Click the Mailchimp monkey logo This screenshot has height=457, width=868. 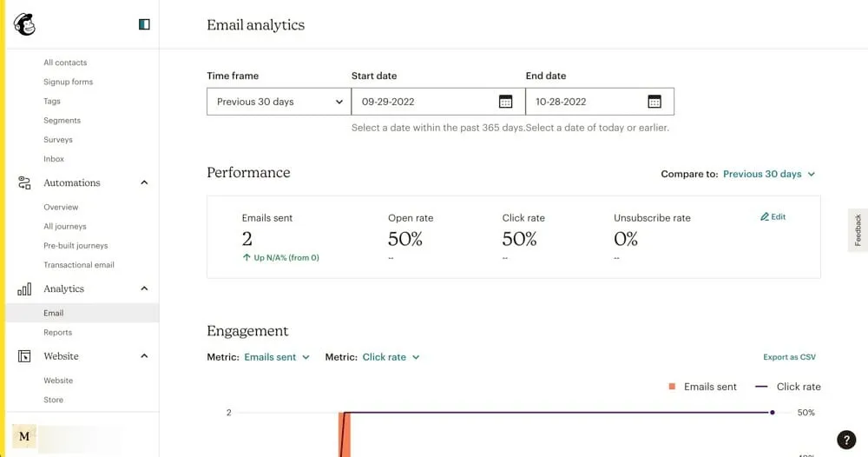point(24,24)
